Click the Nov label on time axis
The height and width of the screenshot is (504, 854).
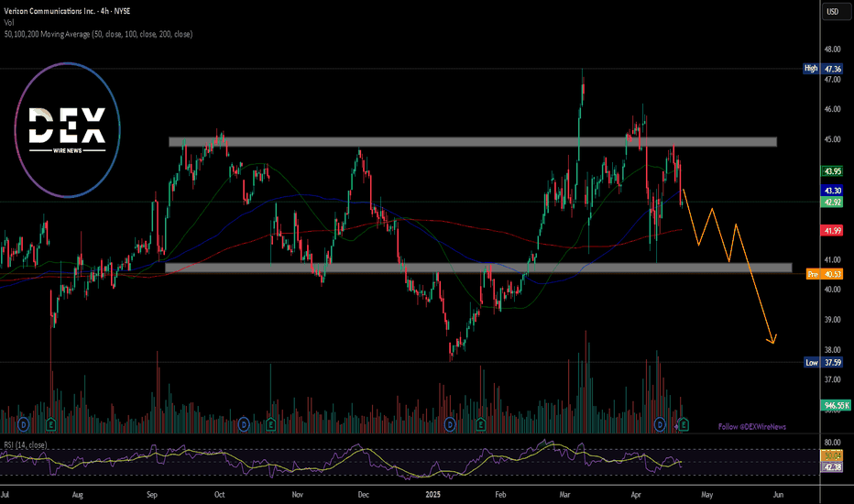click(x=298, y=495)
